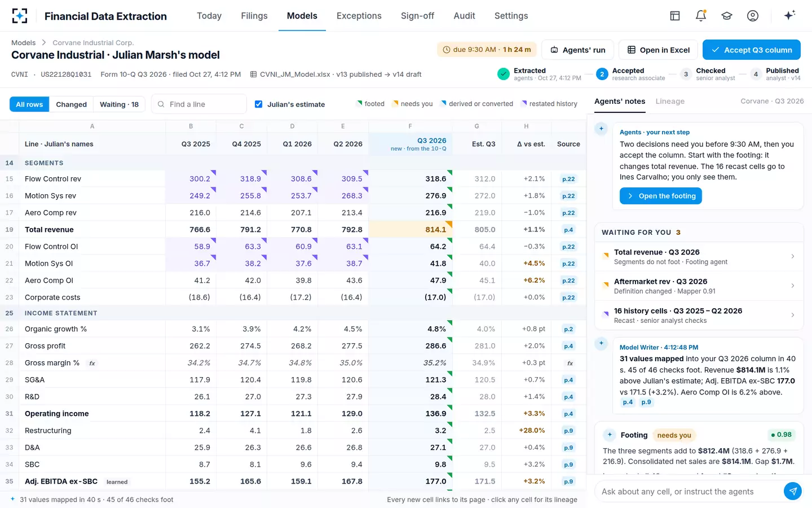Open the user profile icon
Viewport: 812px width, 508px height.
[753, 16]
